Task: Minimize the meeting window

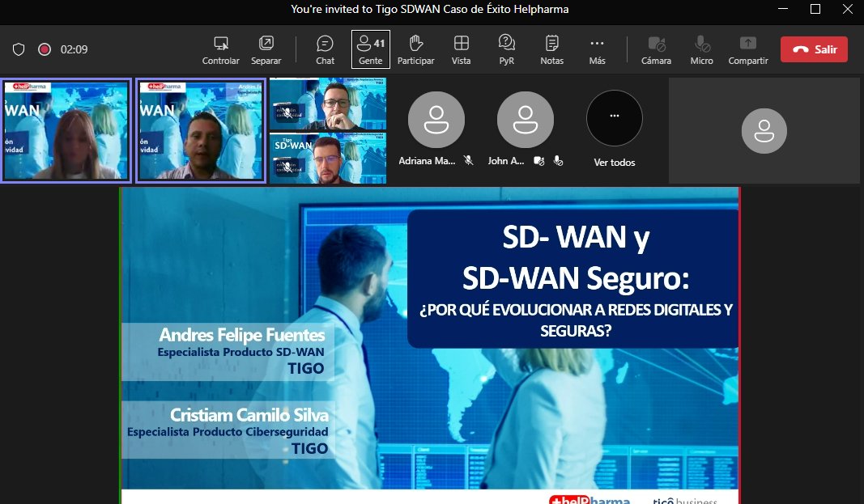Action: (x=783, y=10)
